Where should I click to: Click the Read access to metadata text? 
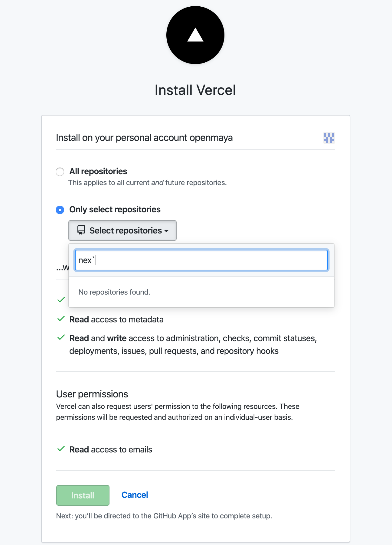pyautogui.click(x=116, y=320)
